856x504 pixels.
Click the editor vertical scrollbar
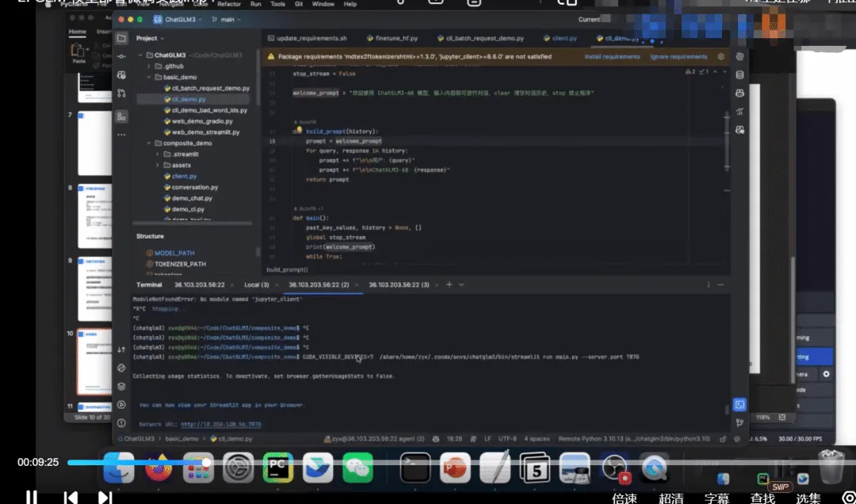(727, 142)
